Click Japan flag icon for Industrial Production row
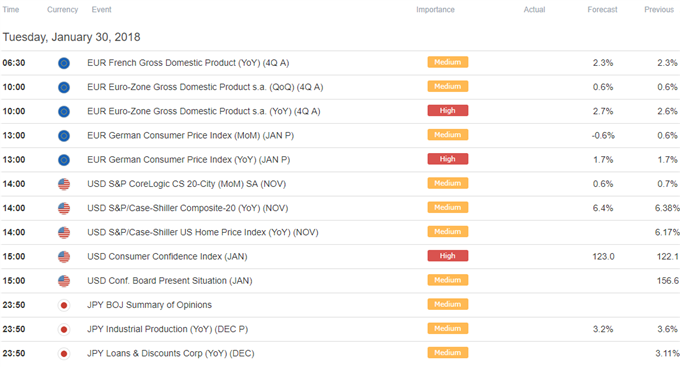This screenshot has height=367, width=680. coord(64,330)
